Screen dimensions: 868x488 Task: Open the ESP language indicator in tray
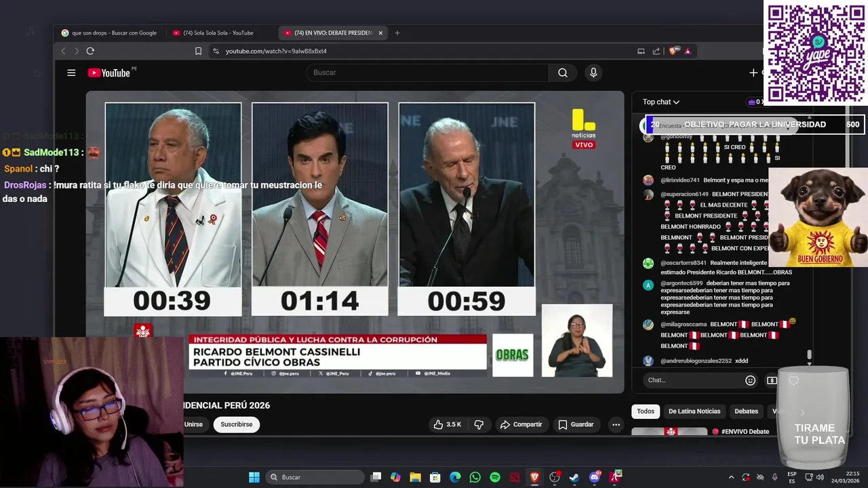pos(792,477)
